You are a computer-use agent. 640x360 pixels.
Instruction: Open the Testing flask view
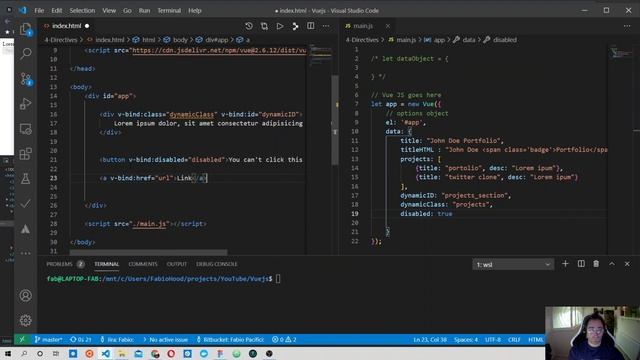pyautogui.click(x=26, y=179)
